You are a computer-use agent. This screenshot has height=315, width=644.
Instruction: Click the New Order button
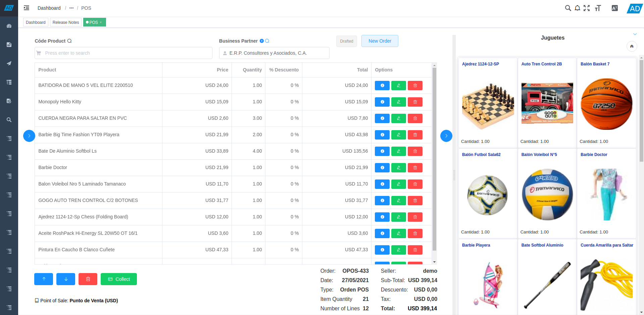coord(380,41)
